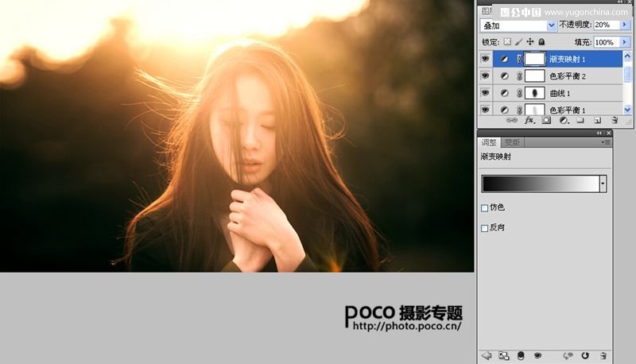636x364 pixels.
Task: Delete the layer via Layers panel trash
Action: pos(615,120)
